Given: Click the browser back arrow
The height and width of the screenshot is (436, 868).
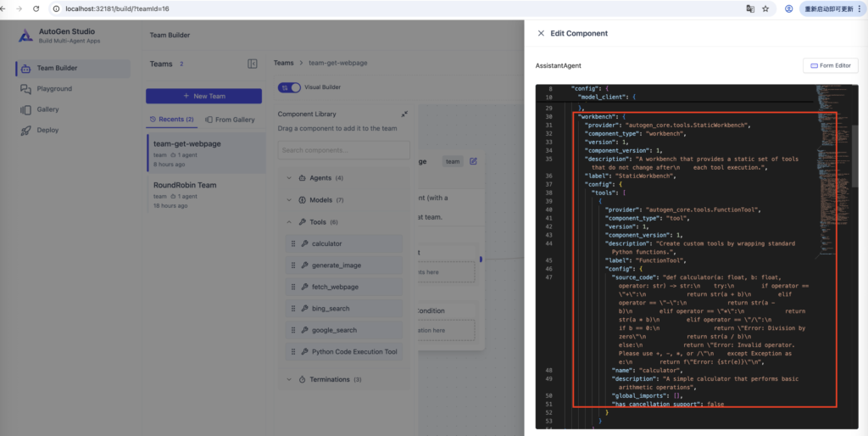Looking at the screenshot, I should (x=3, y=8).
